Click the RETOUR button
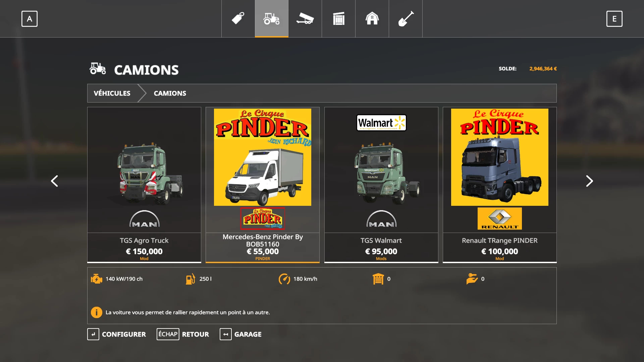 pyautogui.click(x=183, y=334)
